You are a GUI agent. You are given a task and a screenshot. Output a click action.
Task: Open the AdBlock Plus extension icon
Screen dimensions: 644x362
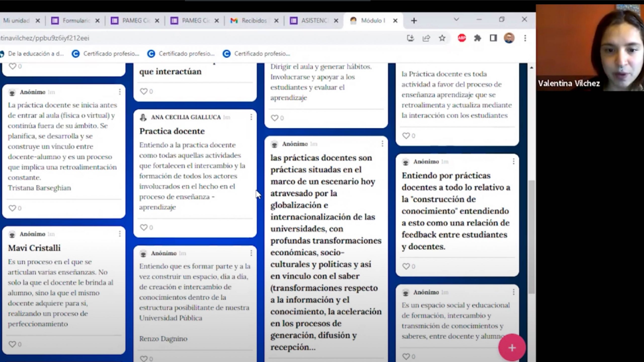point(462,38)
